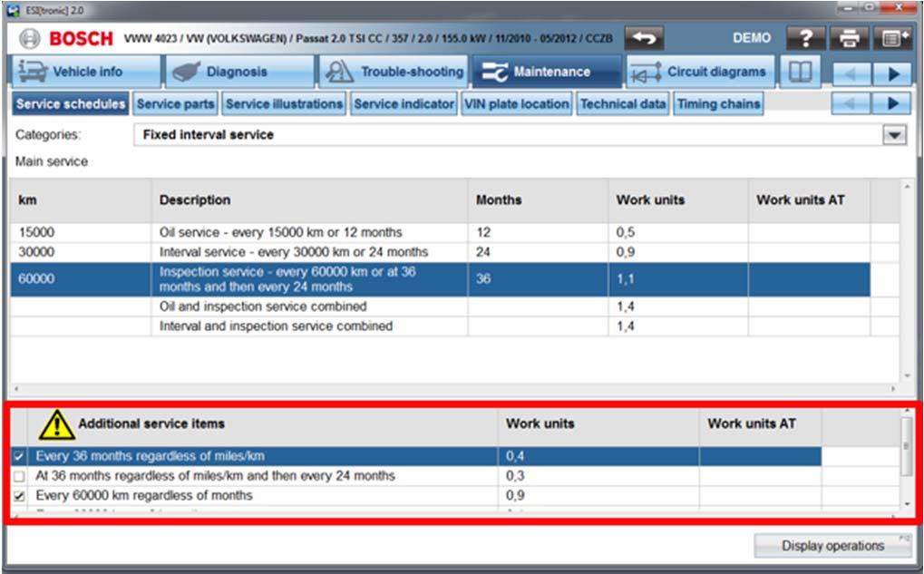The height and width of the screenshot is (574, 924).
Task: Print using the printer icon
Action: point(849,39)
